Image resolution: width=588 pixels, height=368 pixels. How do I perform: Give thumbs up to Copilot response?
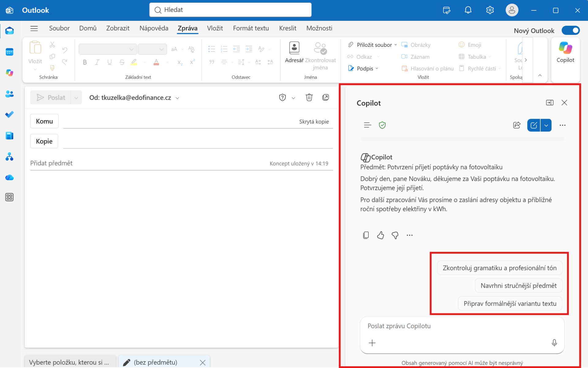(x=380, y=235)
